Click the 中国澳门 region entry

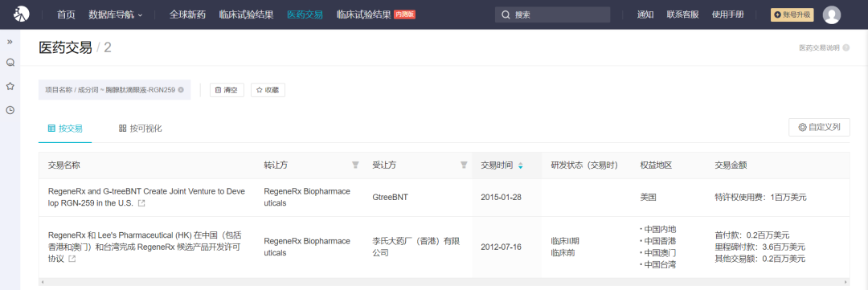click(659, 253)
